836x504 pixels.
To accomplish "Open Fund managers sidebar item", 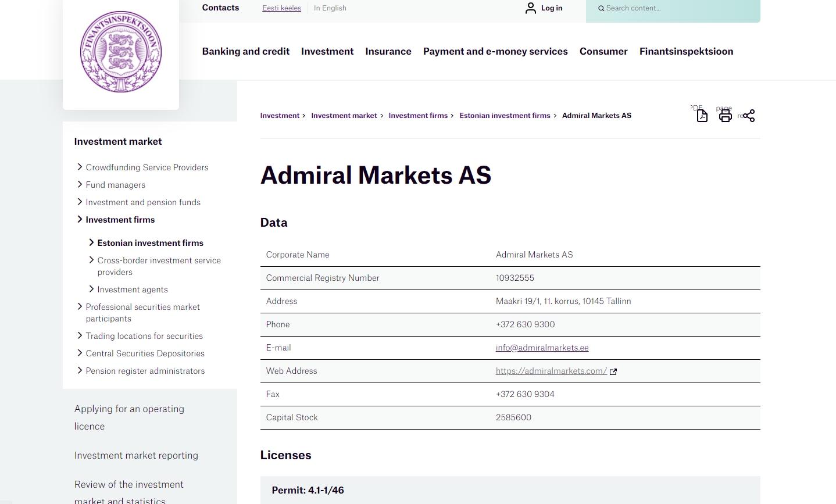I will click(x=116, y=185).
